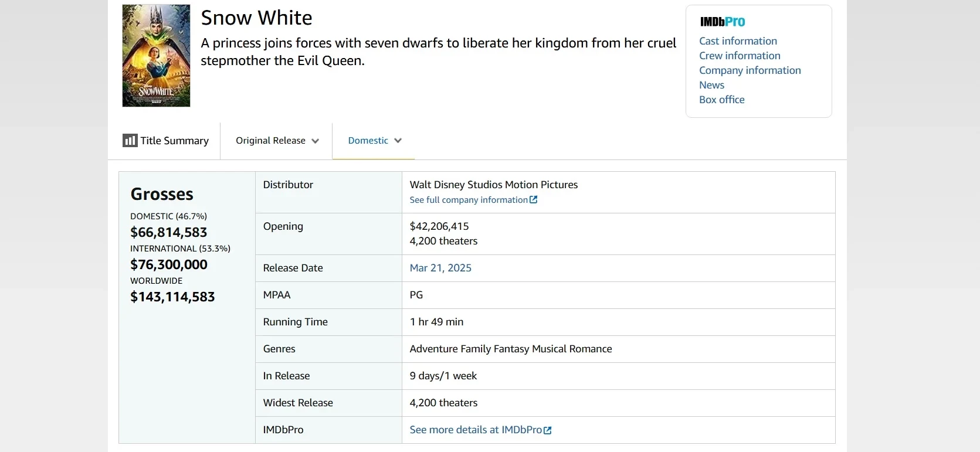Click the Snow White title heading
This screenshot has width=980, height=452.
click(x=256, y=18)
